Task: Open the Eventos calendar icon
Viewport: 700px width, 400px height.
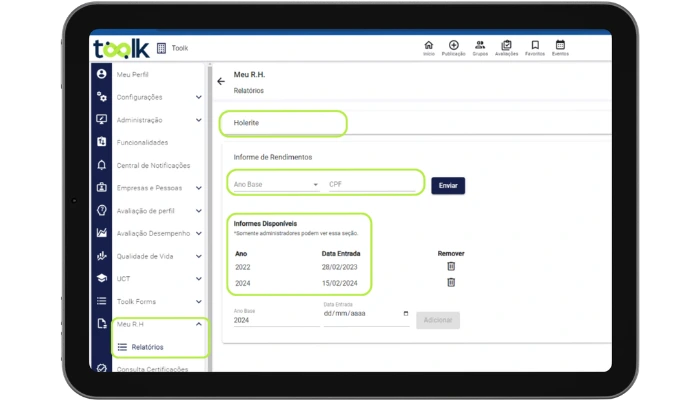Action: [x=560, y=45]
